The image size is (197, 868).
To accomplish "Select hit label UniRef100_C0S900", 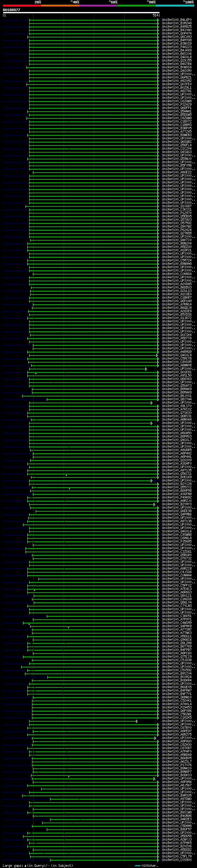I will pyautogui.click(x=176, y=860).
